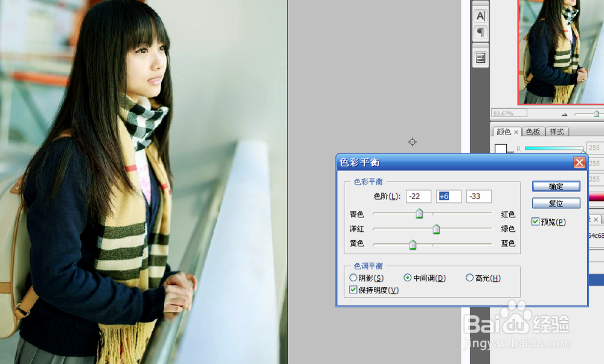Toggle the 预览(P) checkbox
This screenshot has width=604, height=364.
535,222
